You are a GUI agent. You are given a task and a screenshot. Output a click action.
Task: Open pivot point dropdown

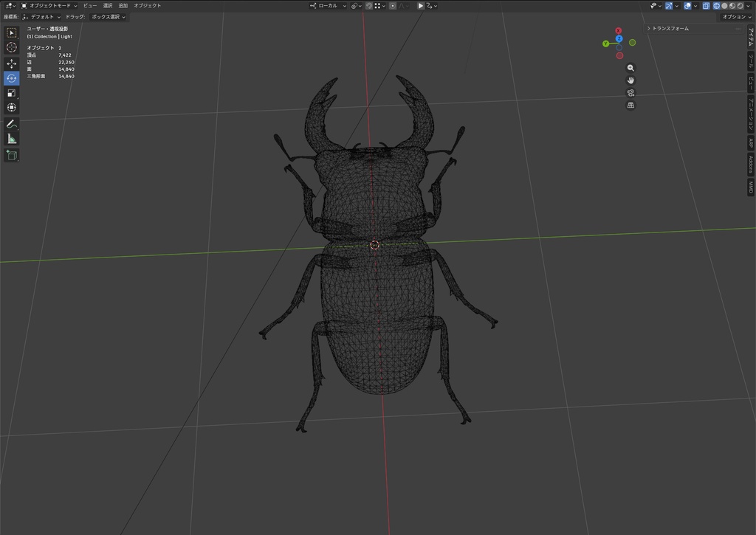click(x=357, y=6)
